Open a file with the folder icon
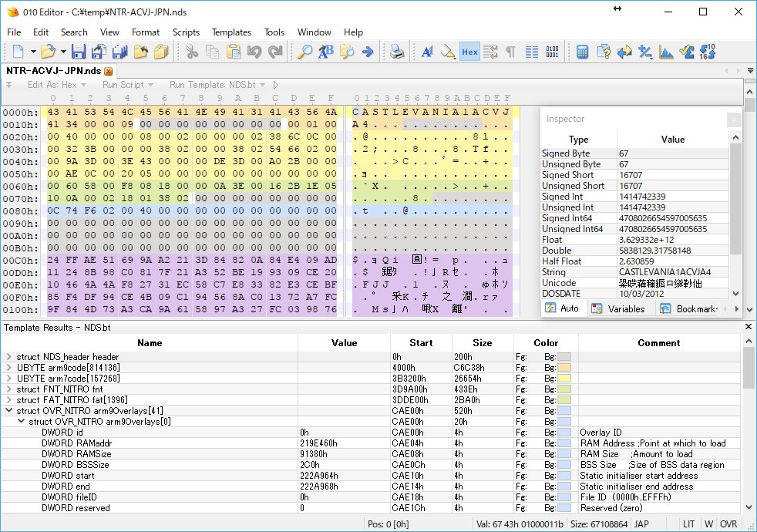This screenshot has height=532, width=757. [x=48, y=52]
